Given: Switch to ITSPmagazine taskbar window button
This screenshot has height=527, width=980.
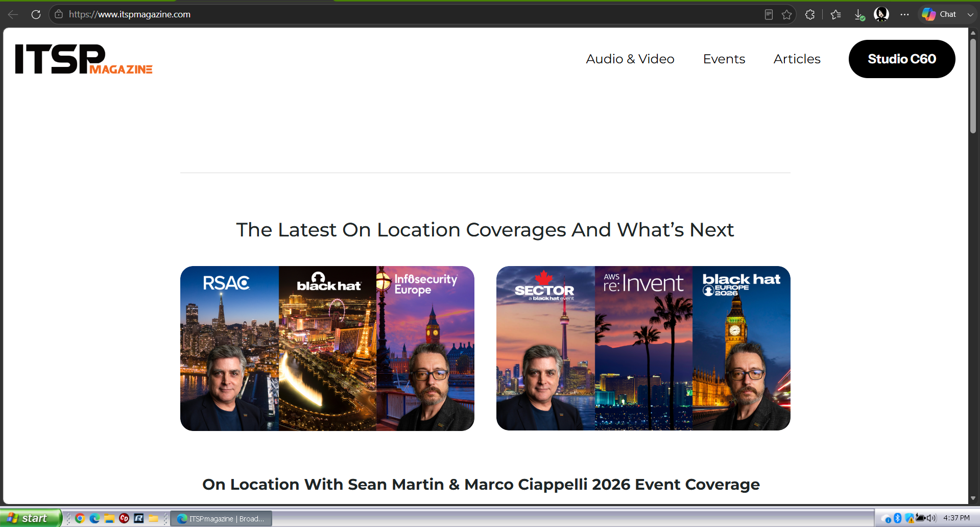Looking at the screenshot, I should pos(221,518).
